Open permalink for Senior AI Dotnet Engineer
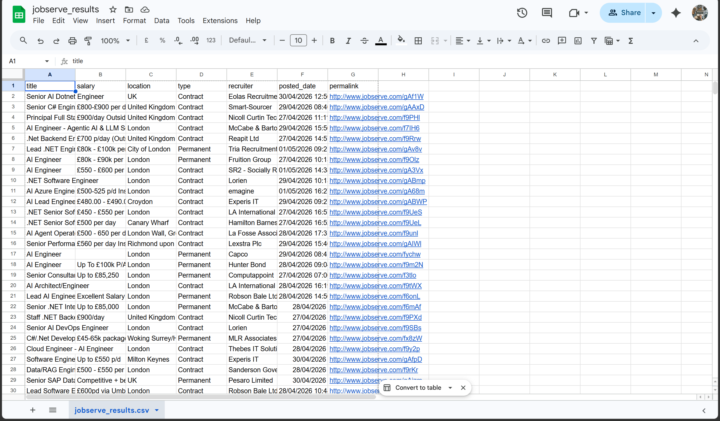Image resolution: width=720 pixels, height=421 pixels. pos(377,96)
